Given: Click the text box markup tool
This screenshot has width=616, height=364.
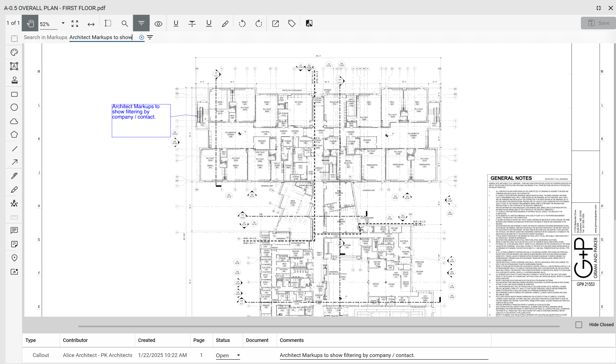Looking at the screenshot, I should pos(14,66).
